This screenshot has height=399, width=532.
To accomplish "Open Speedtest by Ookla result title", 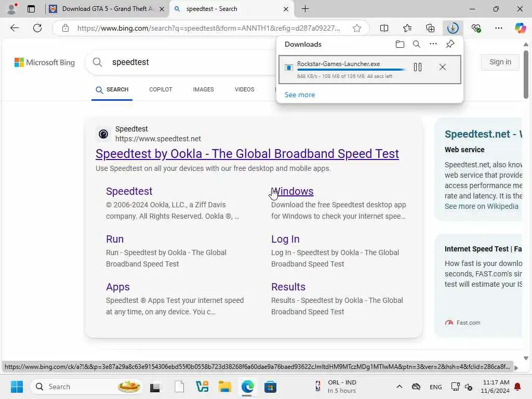I will (247, 154).
